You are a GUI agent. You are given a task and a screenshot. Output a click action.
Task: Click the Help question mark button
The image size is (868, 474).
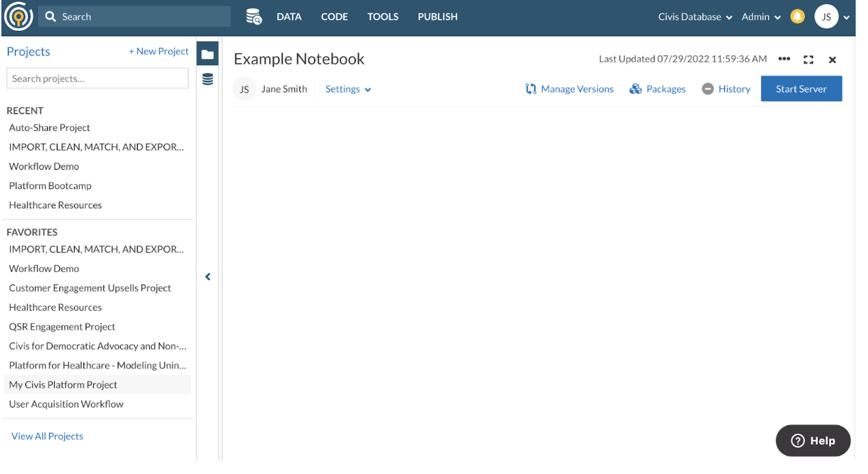(813, 441)
